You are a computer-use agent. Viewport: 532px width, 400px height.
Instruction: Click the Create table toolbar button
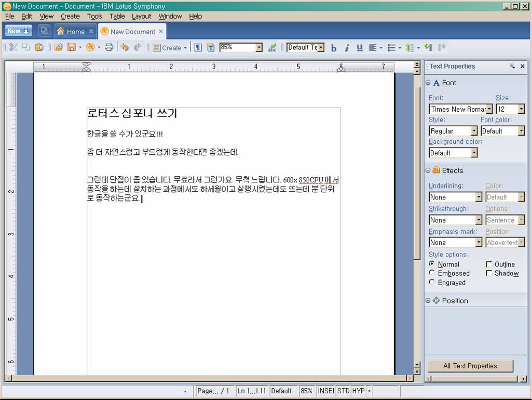tap(170, 48)
